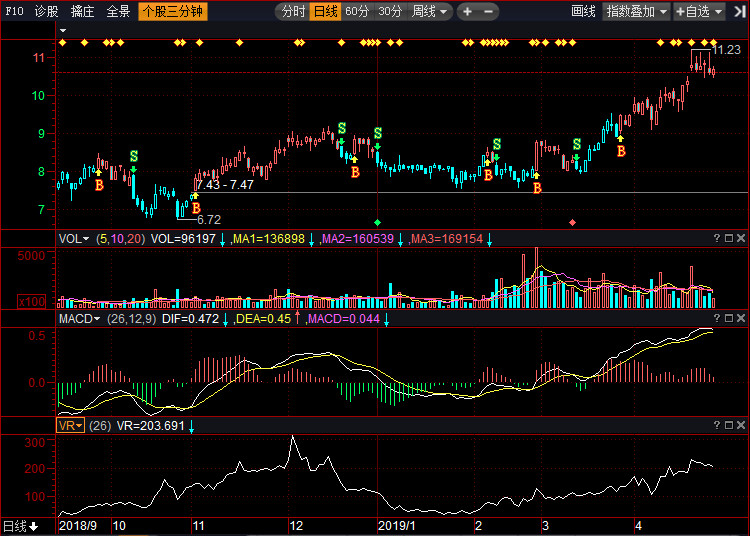Select the 60分 period chart
The width and height of the screenshot is (750, 536).
pyautogui.click(x=357, y=12)
